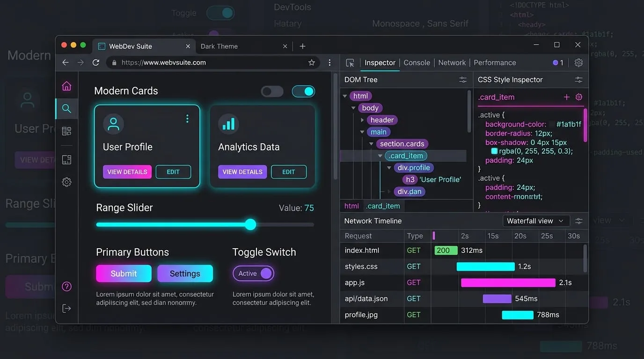Viewport: 644px width, 359px height.
Task: Click the #1a1b1f background color swatch
Action: [552, 124]
